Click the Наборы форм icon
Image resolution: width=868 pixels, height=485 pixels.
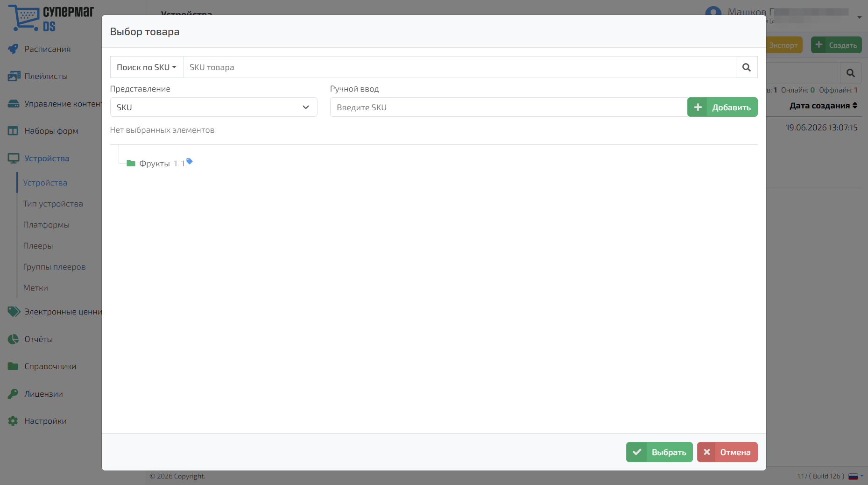click(x=13, y=131)
